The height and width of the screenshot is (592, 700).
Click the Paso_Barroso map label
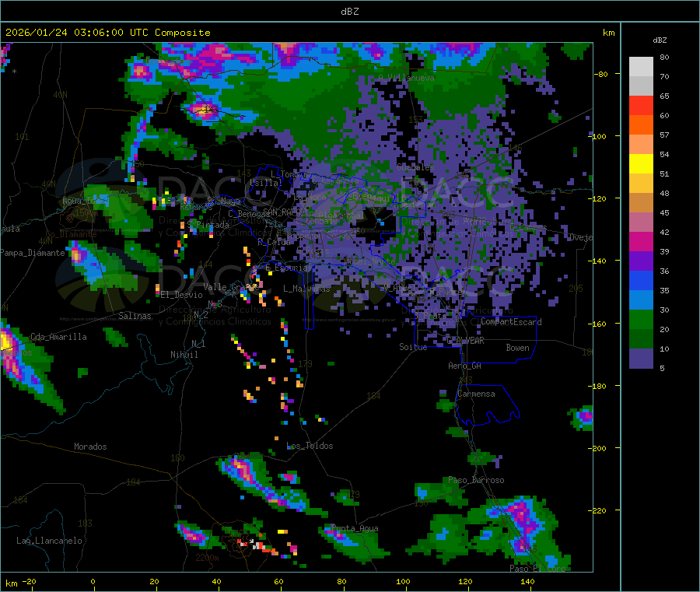476,480
